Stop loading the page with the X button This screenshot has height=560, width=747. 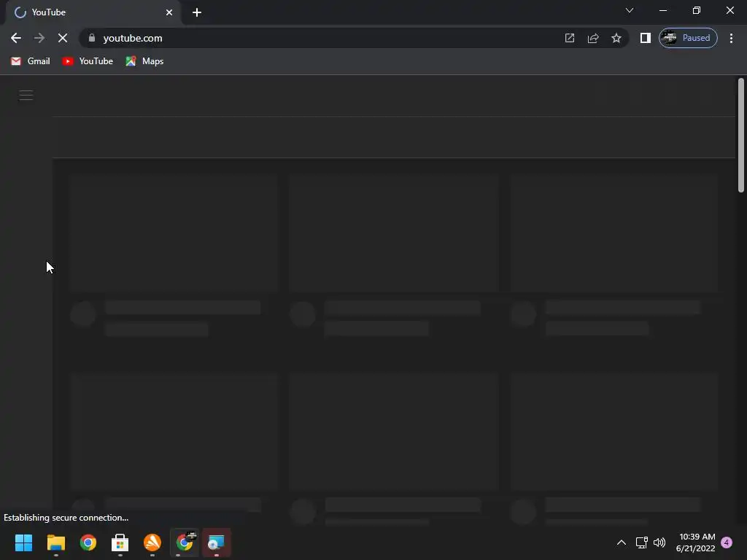[63, 38]
